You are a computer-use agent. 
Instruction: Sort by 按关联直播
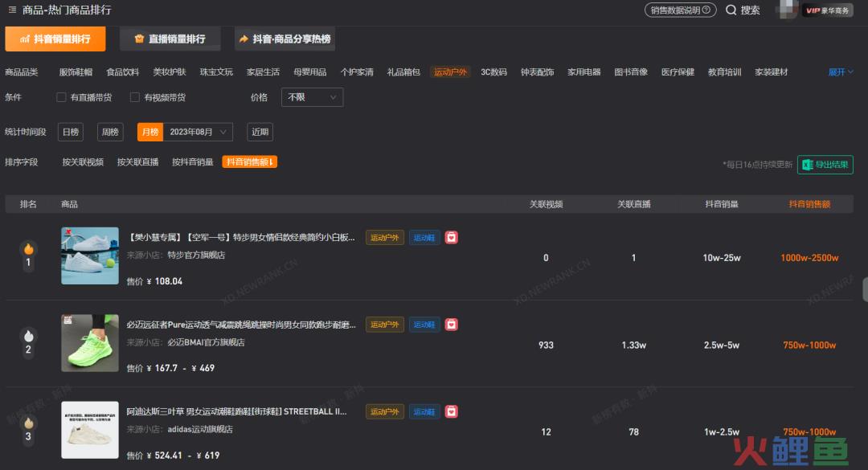(138, 162)
